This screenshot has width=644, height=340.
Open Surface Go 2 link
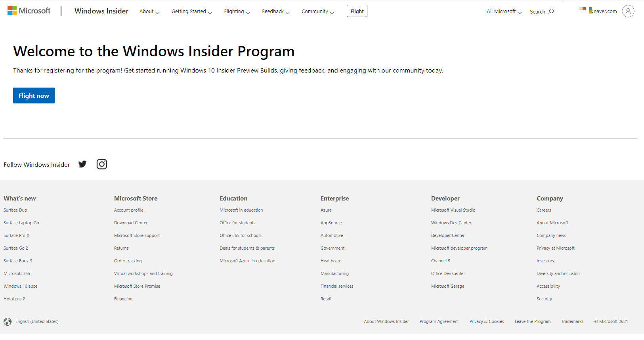pos(16,248)
